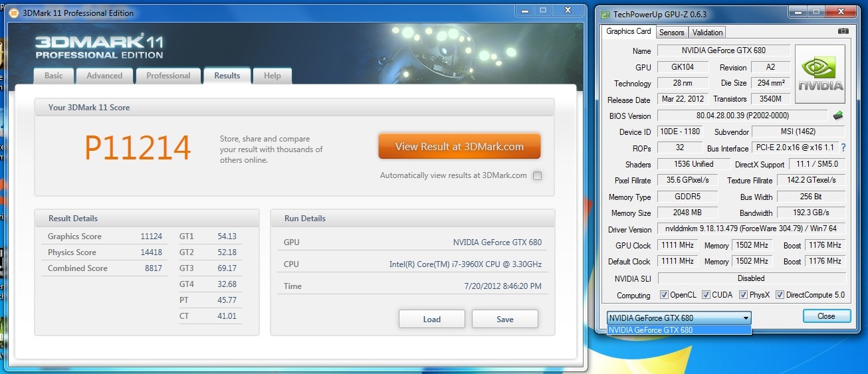
Task: Open the Advanced tab in 3DMark
Action: (104, 76)
